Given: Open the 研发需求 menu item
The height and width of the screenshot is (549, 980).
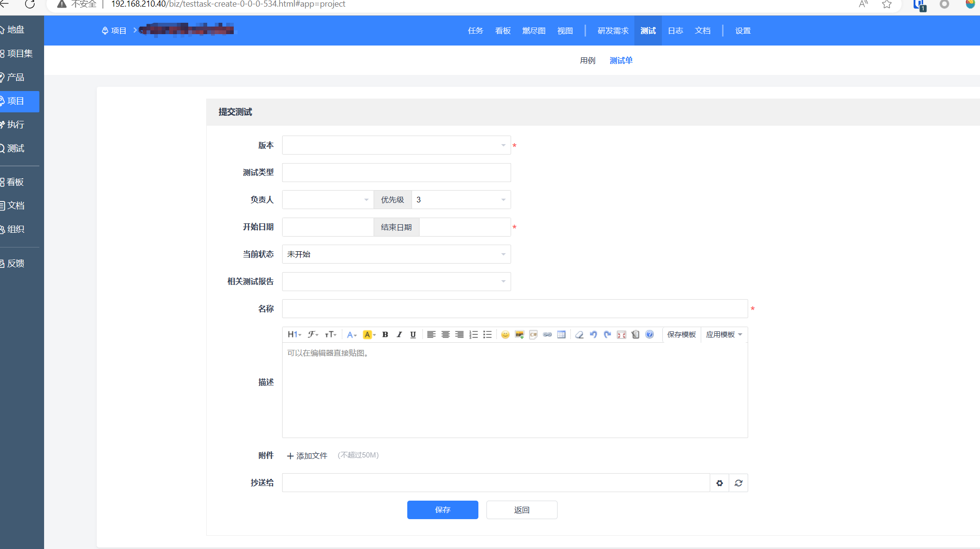Looking at the screenshot, I should click(613, 31).
